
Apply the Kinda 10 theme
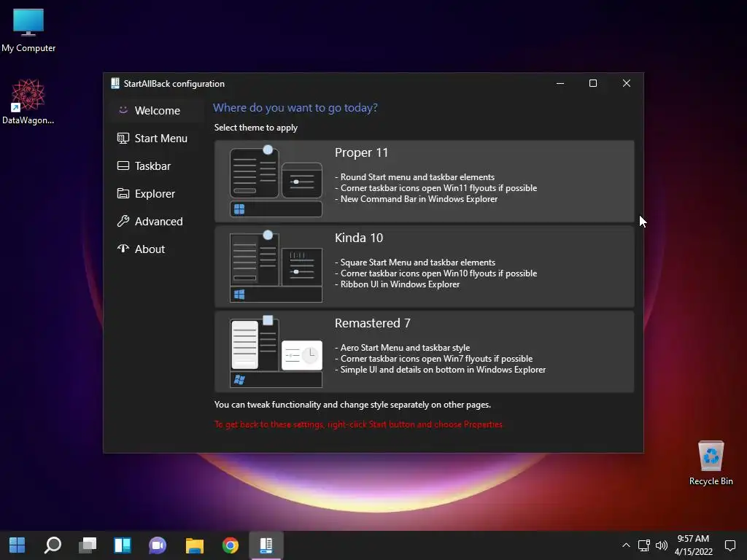click(424, 267)
